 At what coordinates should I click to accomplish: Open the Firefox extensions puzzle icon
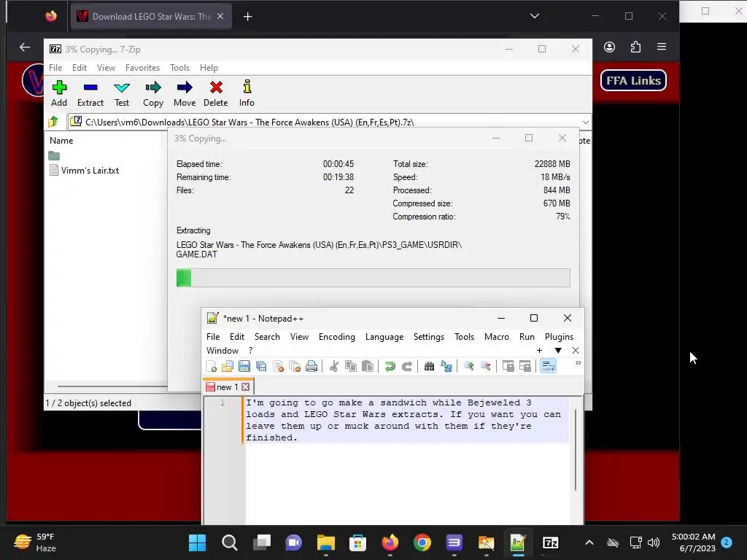coord(635,47)
